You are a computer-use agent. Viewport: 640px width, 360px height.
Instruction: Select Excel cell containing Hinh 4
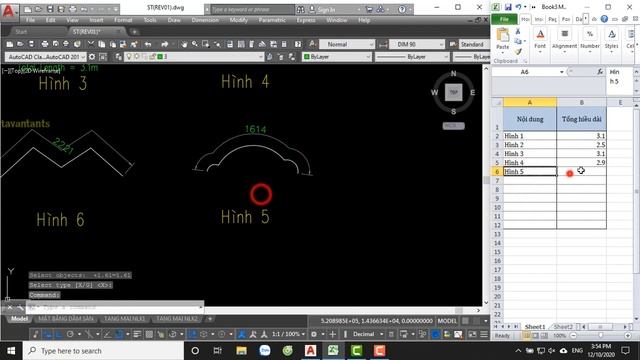530,162
